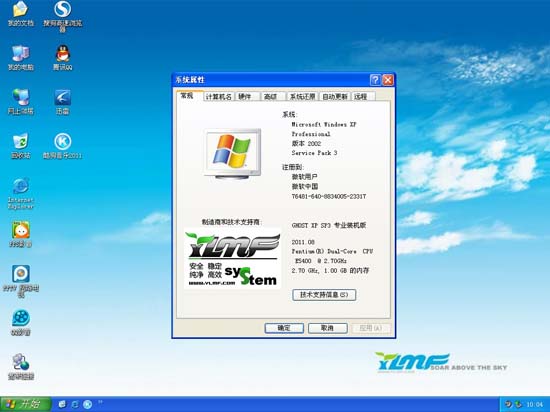Launch the orange face app icon on desktop
The height and width of the screenshot is (412, 550).
point(21,235)
